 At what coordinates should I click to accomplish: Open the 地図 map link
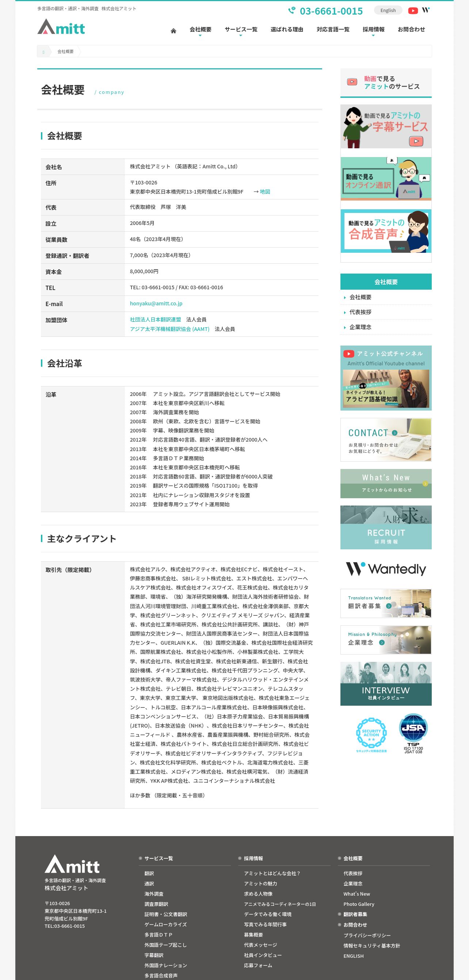[265, 192]
